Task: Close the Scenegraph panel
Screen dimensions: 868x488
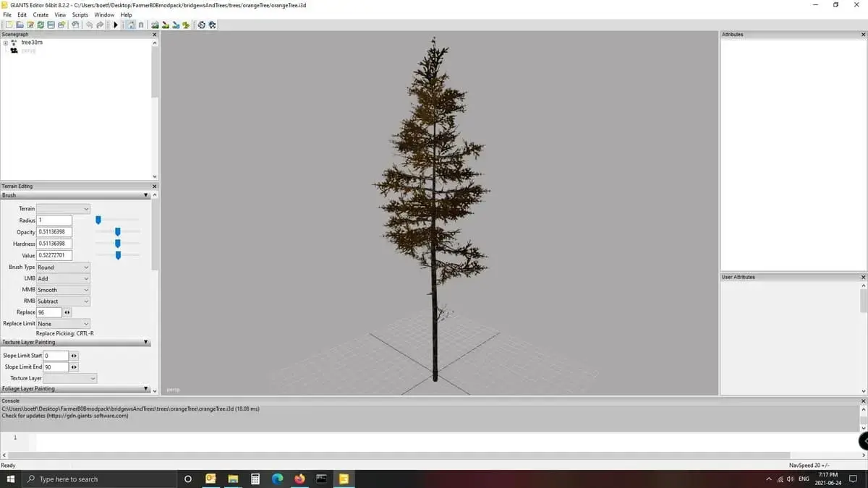Action: [x=154, y=35]
